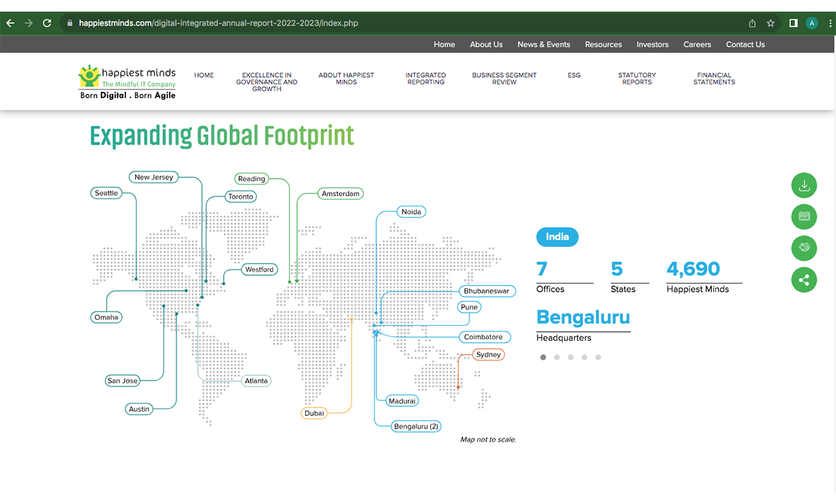Open the Careers link
Image resolution: width=836 pixels, height=504 pixels.
(697, 44)
